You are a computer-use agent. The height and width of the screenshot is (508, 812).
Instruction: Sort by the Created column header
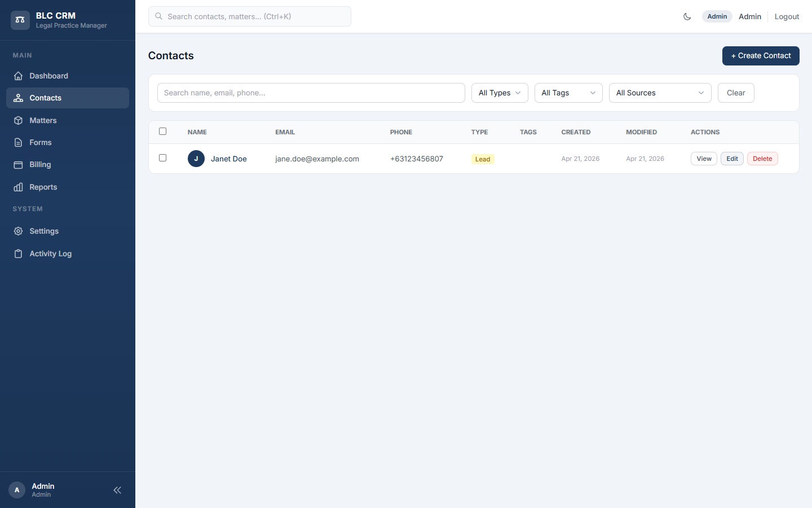coord(576,132)
